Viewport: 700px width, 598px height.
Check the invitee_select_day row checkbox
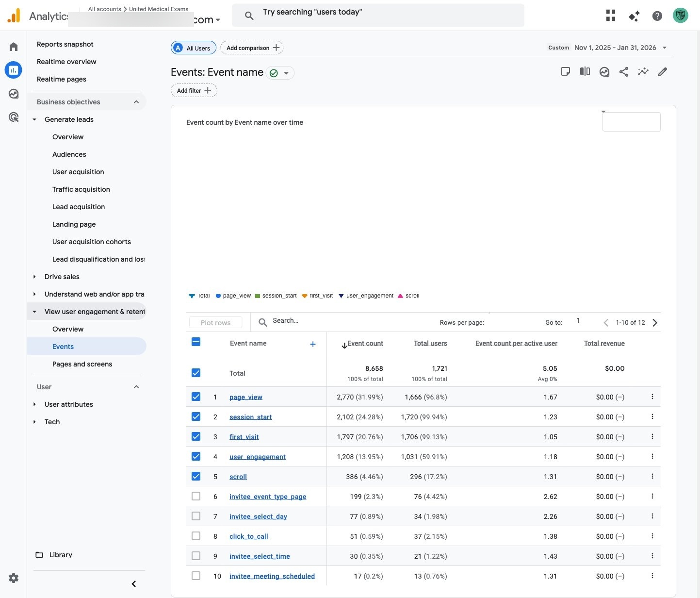[196, 516]
